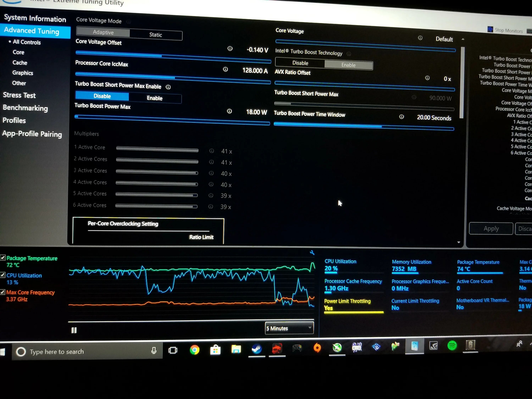Click the info icon next to Core Voltage Default
The width and height of the screenshot is (532, 399).
(x=420, y=38)
